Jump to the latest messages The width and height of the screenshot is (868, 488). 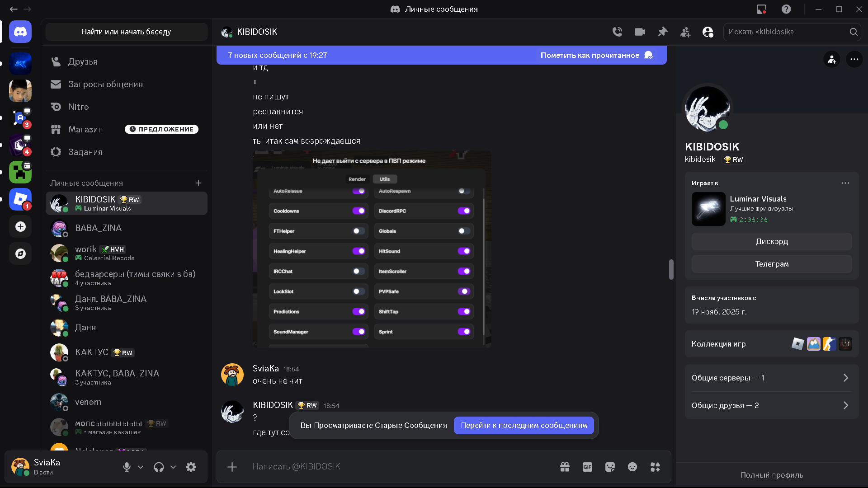pyautogui.click(x=524, y=425)
